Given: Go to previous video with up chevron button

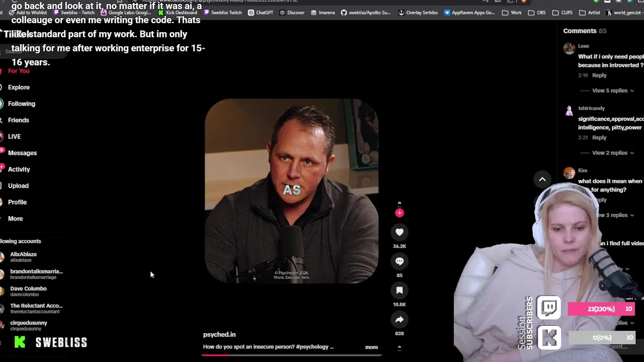Looking at the screenshot, I should (x=542, y=179).
